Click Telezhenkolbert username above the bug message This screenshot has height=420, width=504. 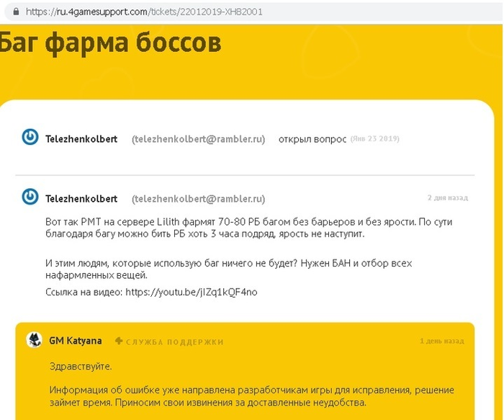pos(81,198)
